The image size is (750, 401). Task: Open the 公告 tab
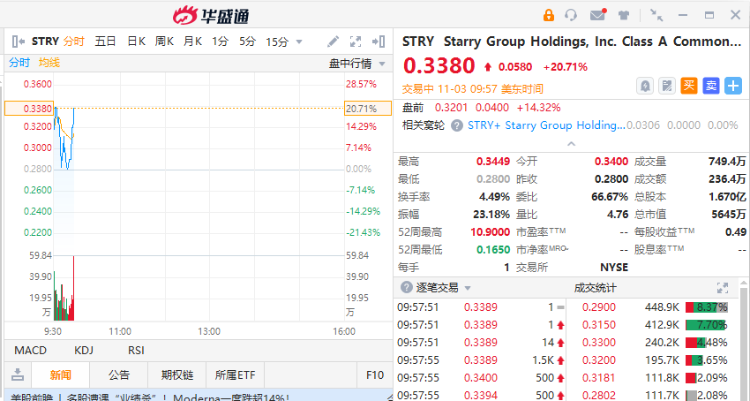pyautogui.click(x=119, y=375)
